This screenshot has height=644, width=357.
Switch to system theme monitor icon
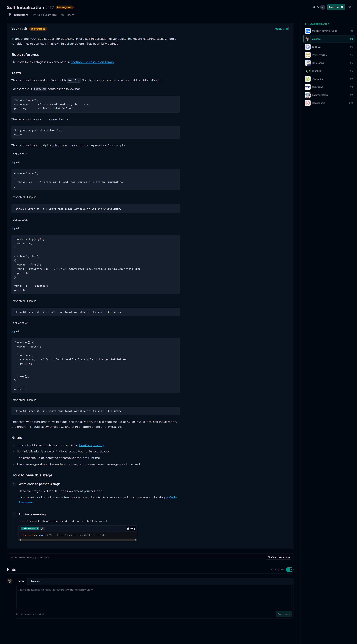click(x=313, y=7)
